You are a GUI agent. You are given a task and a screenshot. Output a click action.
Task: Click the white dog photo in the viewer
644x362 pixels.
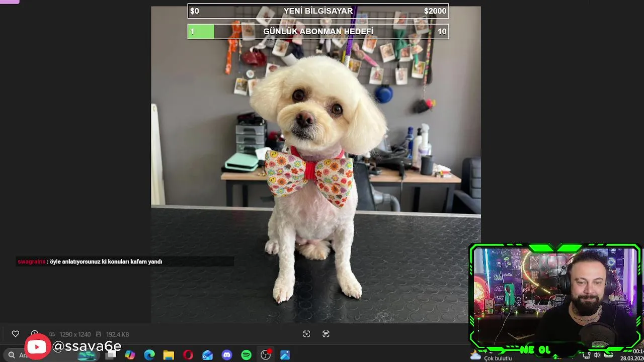click(x=316, y=164)
